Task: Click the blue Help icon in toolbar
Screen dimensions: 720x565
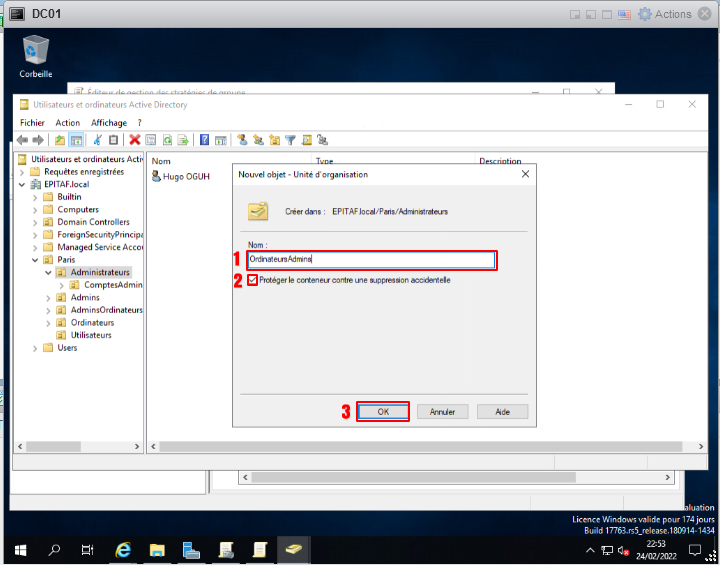Action: 205,140
